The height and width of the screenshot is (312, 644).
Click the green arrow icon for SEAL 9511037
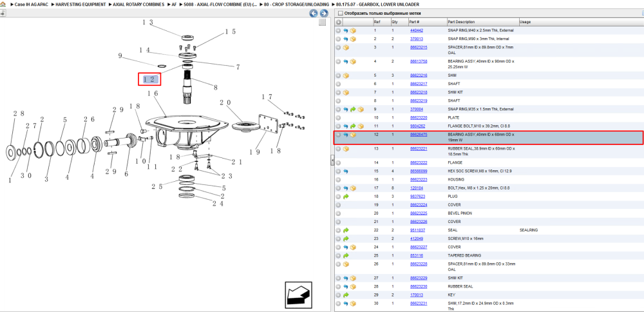click(x=346, y=230)
